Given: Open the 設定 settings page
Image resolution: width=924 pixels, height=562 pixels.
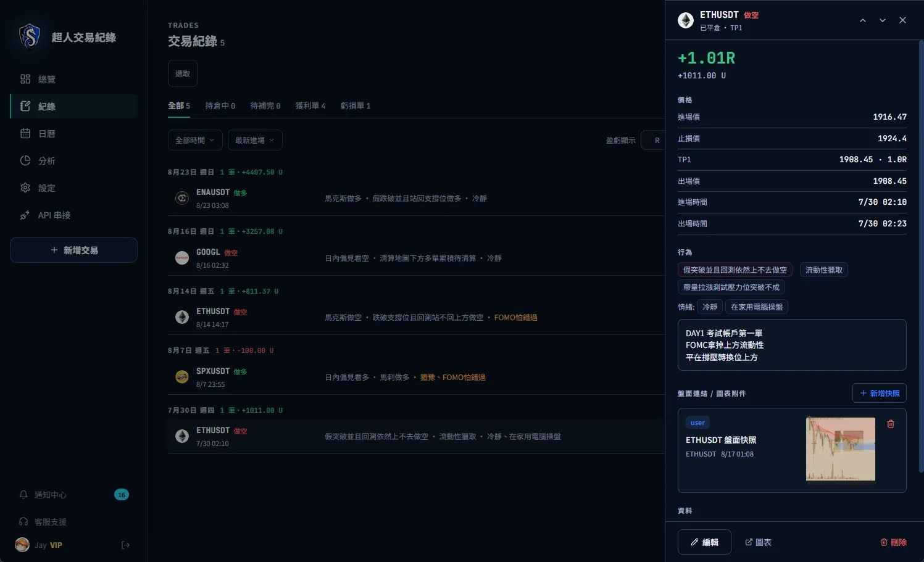Looking at the screenshot, I should pyautogui.click(x=73, y=188).
